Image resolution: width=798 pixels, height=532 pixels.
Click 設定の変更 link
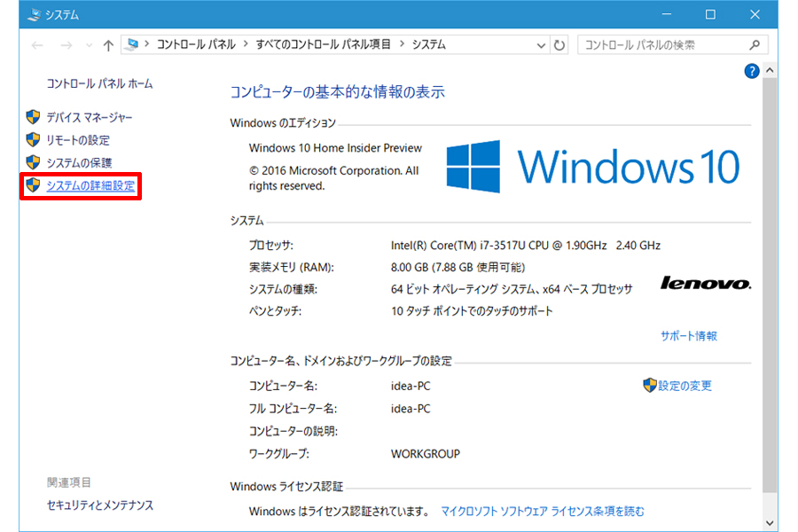(x=685, y=386)
